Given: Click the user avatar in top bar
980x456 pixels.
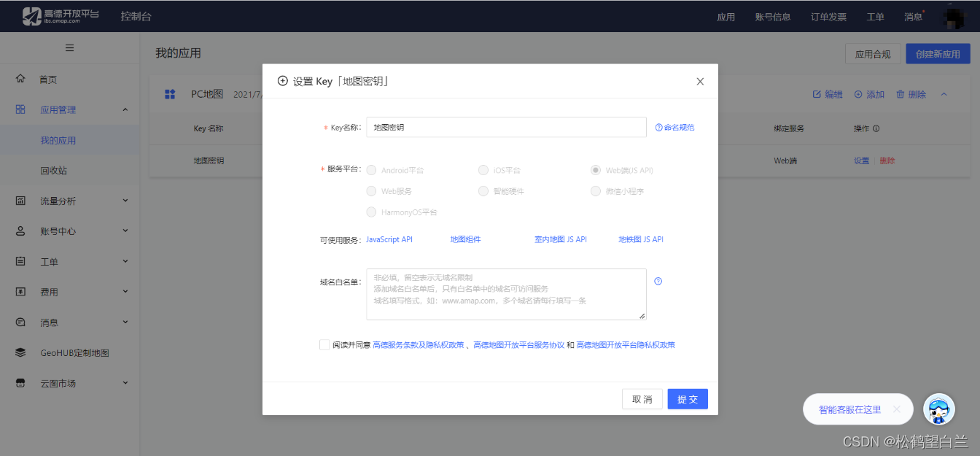Looking at the screenshot, I should 955,16.
